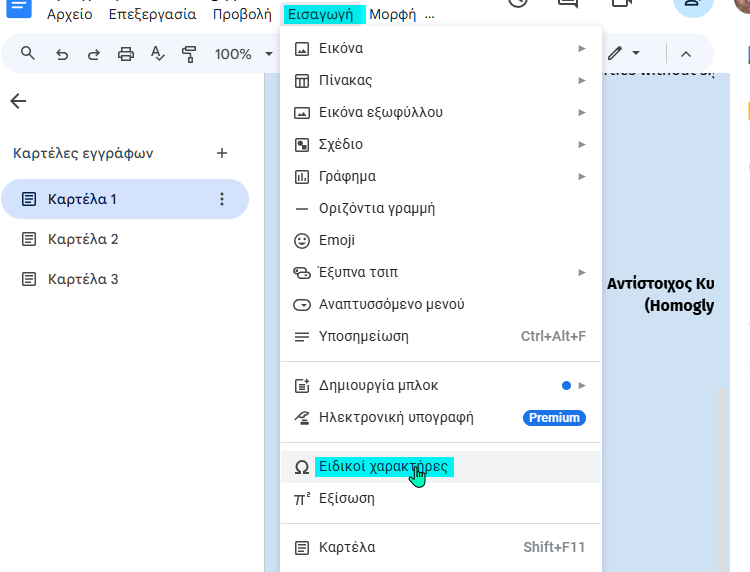Click the search magnifier icon in toolbar
This screenshot has height=572, width=750.
coord(28,54)
